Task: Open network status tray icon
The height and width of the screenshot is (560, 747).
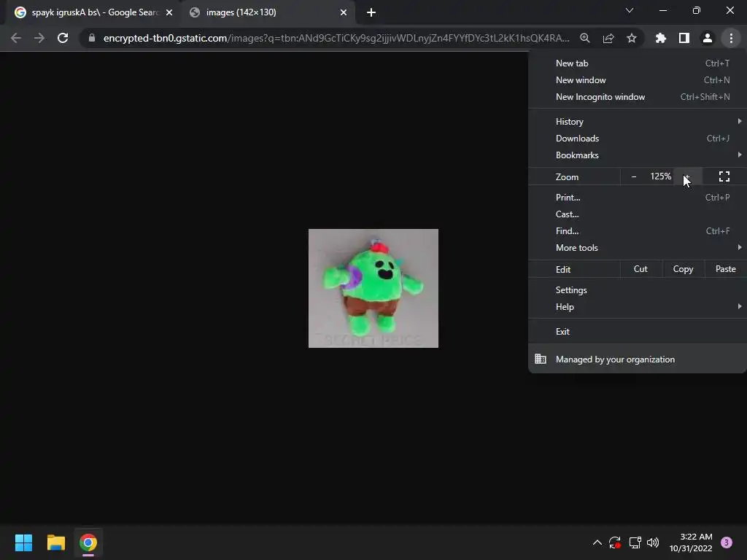Action: point(635,542)
